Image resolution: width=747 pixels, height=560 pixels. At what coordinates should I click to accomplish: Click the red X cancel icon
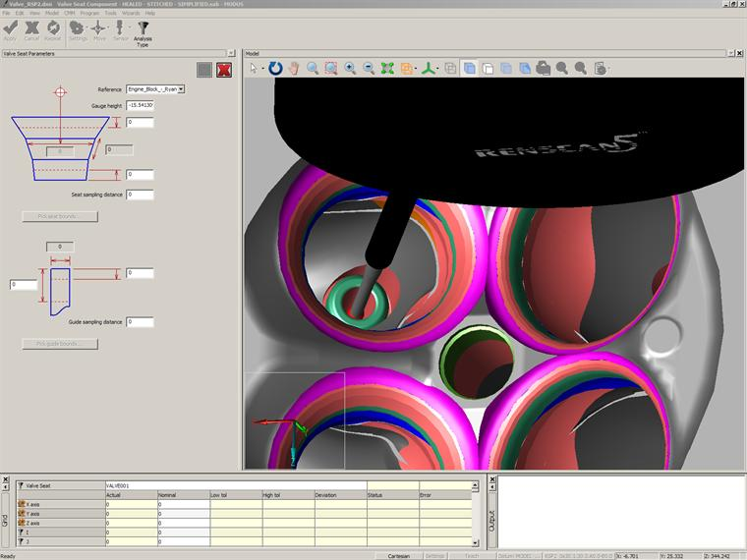tap(224, 70)
